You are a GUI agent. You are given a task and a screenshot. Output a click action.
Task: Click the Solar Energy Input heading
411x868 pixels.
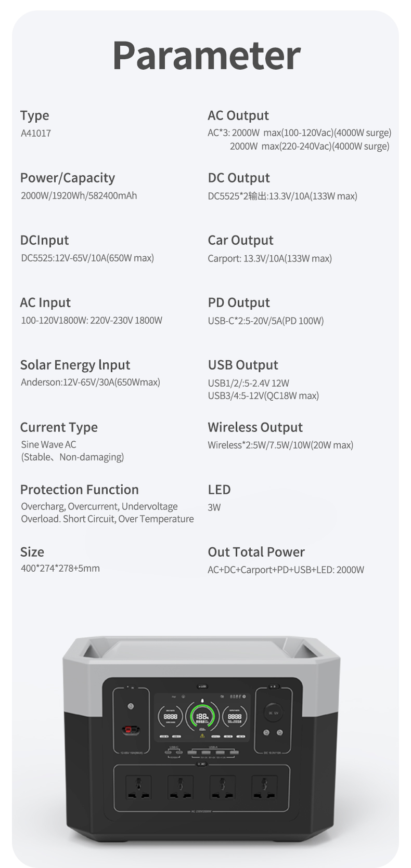coord(75,365)
